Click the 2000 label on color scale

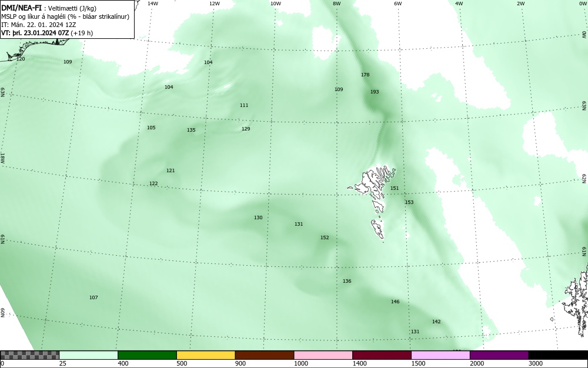477,363
